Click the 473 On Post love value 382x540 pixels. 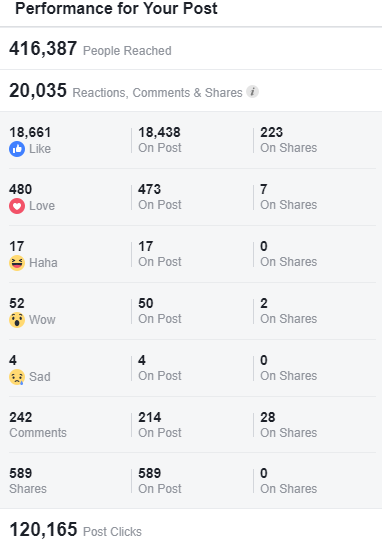149,189
